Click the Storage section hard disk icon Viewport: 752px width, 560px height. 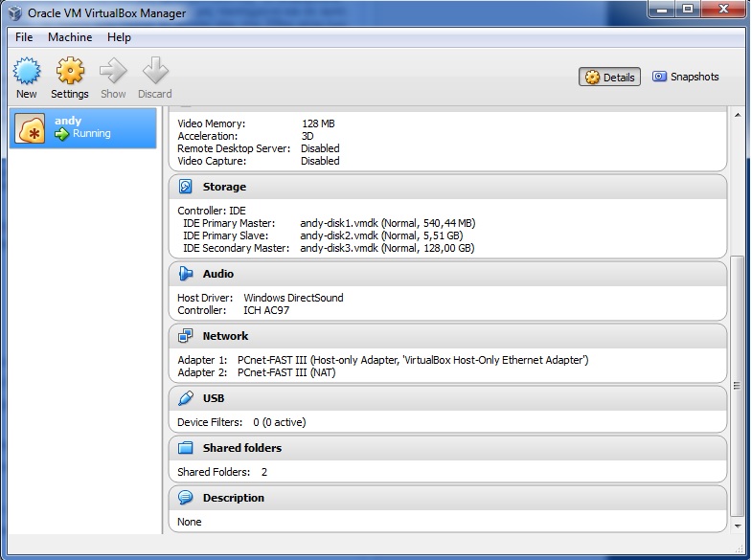pos(185,187)
